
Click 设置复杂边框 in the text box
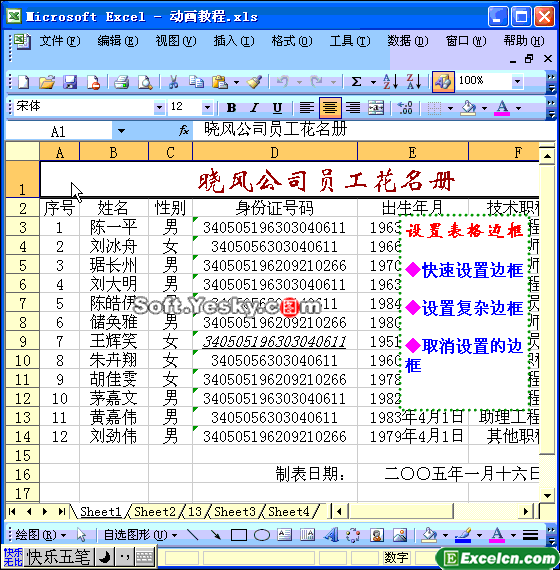(x=472, y=308)
